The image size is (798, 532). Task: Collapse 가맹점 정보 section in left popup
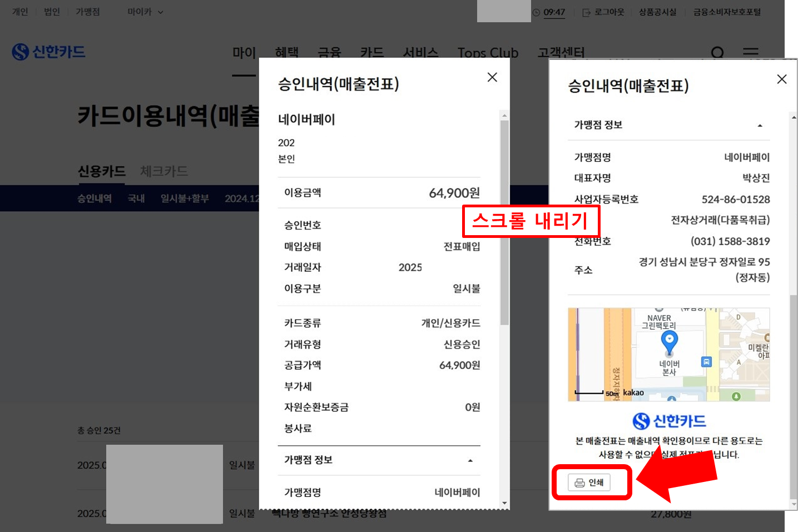(470, 460)
